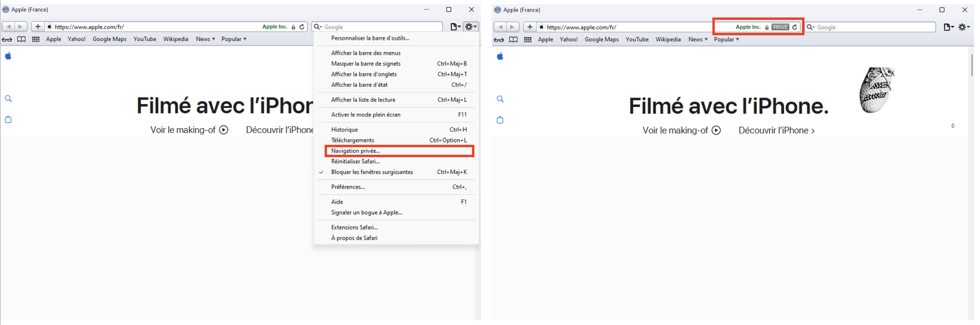The width and height of the screenshot is (980, 325).
Task: Open gear settings menu in right window
Action: point(964,27)
